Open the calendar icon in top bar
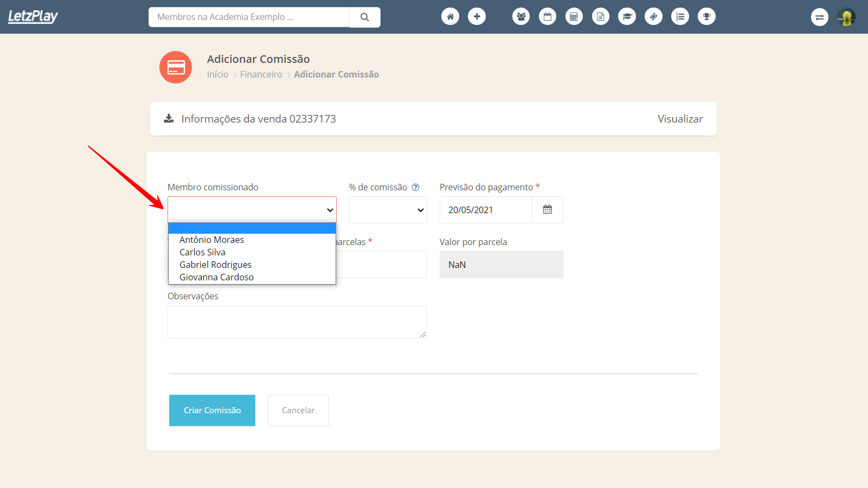 [x=548, y=17]
